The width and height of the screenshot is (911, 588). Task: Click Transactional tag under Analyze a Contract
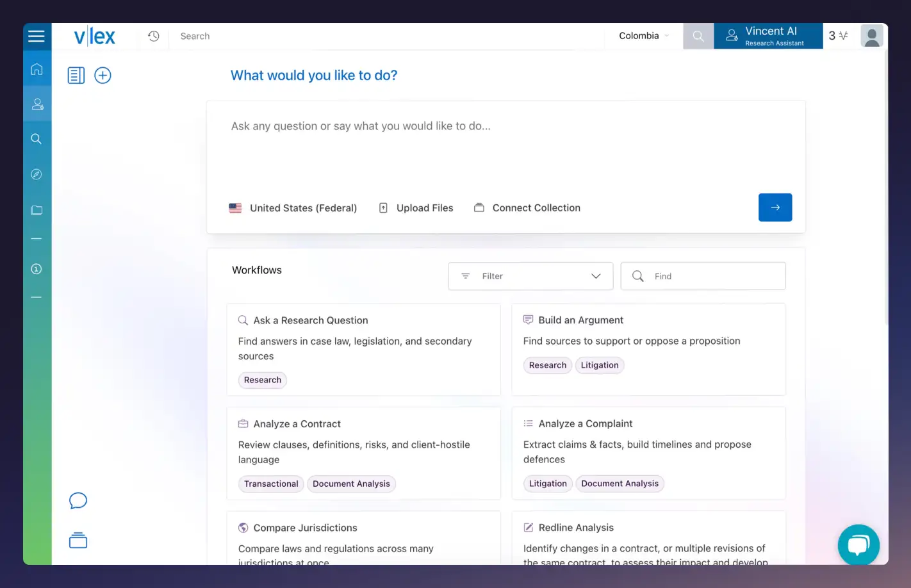point(271,484)
